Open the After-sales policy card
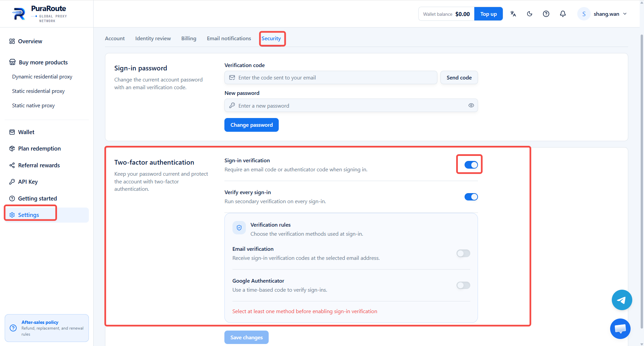 [47, 328]
